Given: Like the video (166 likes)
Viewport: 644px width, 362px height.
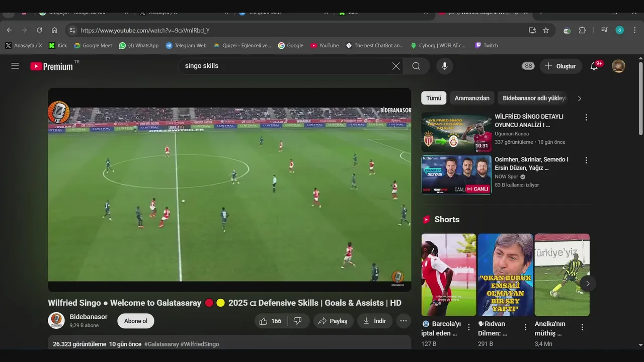Looking at the screenshot, I should 271,321.
